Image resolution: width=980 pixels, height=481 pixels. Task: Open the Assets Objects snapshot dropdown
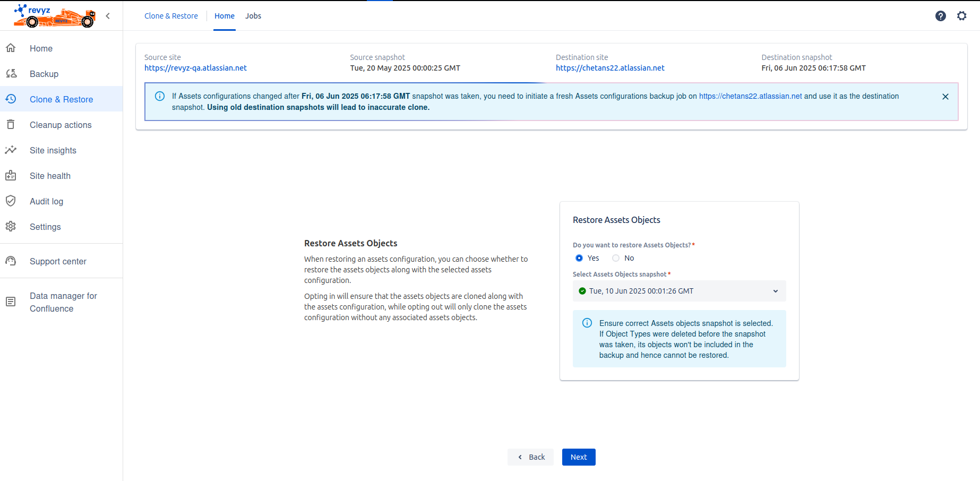(x=679, y=291)
